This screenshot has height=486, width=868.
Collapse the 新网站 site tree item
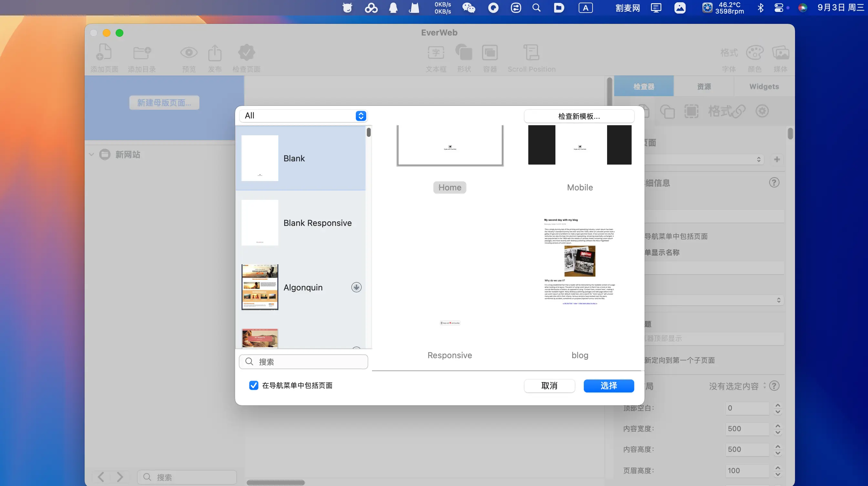tap(91, 155)
